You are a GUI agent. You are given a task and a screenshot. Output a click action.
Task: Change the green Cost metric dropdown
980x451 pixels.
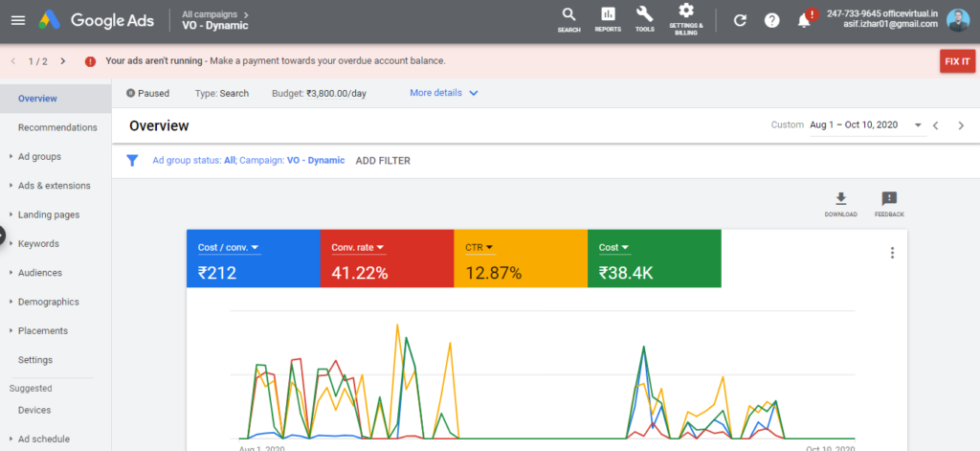point(613,248)
